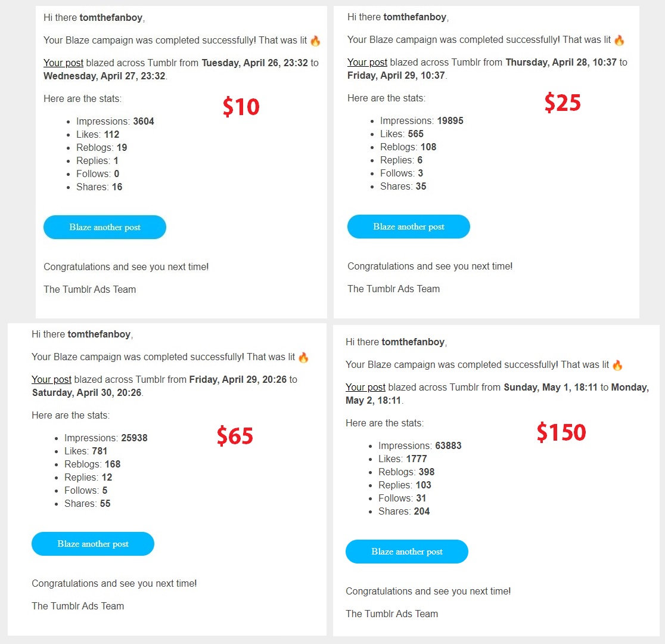Open the "Your post" link in the $10 campaign email
Image resolution: width=665 pixels, height=644 pixels.
point(63,63)
